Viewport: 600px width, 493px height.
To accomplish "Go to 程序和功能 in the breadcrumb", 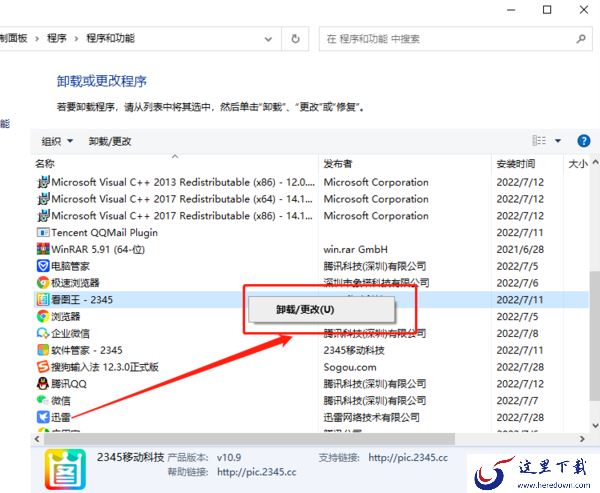I will (110, 38).
